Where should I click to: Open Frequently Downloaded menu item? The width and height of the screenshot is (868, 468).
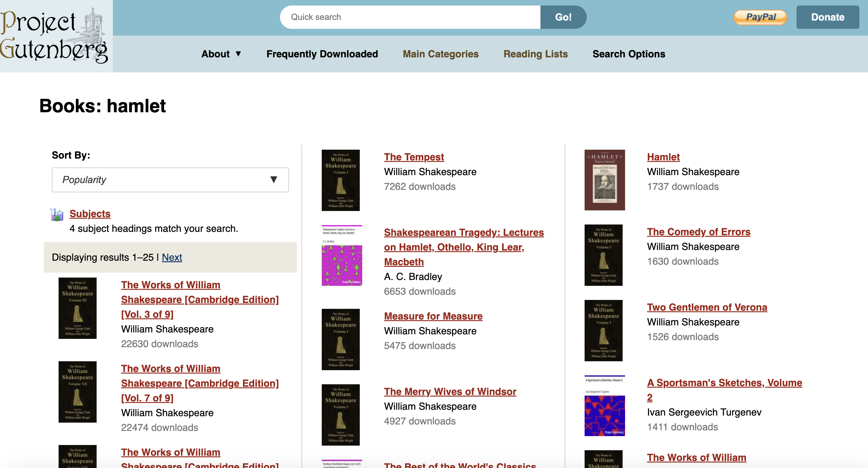(322, 54)
